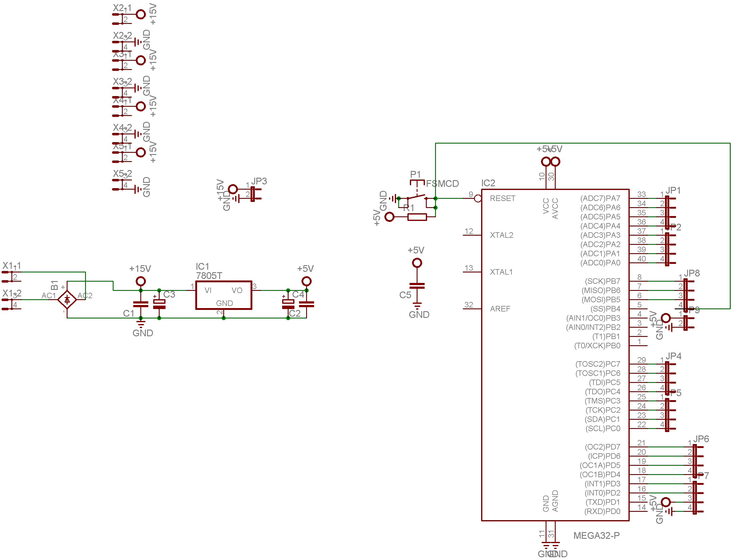Select the +15V supply symbol above C1
The image size is (731, 560).
click(x=140, y=281)
